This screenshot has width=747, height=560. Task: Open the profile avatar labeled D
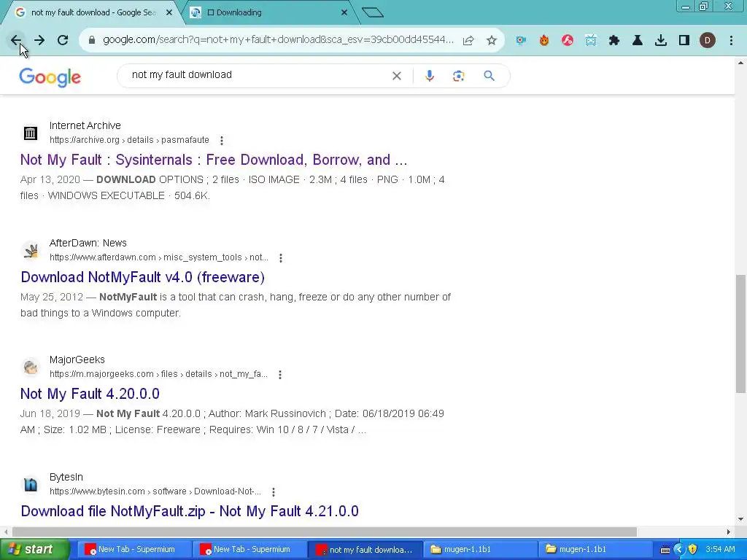(x=708, y=41)
